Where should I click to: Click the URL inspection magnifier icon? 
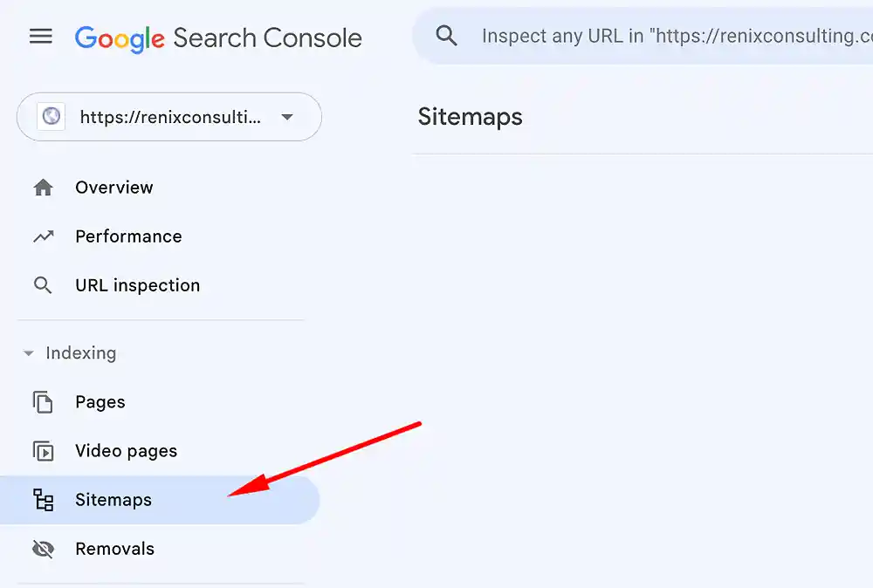[x=43, y=285]
